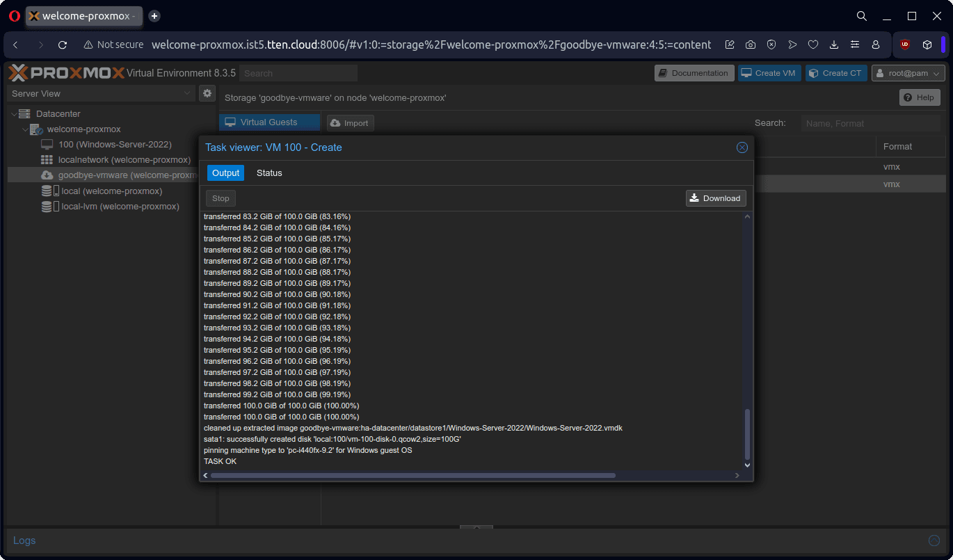Select local storage in the tree
This screenshot has height=560, width=953.
point(111,191)
